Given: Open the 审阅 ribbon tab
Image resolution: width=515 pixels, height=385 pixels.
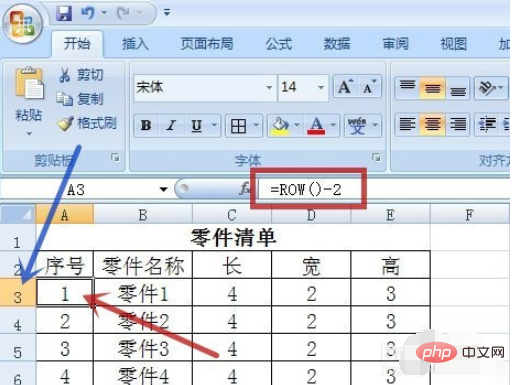Looking at the screenshot, I should point(395,44).
